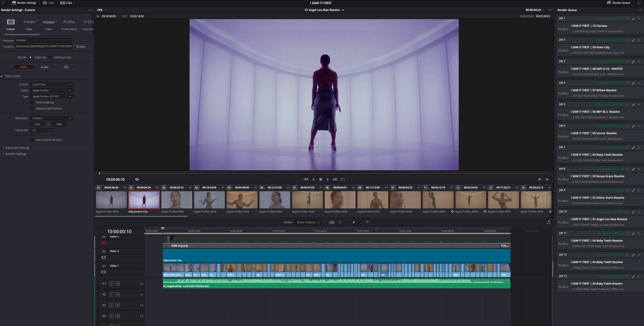Open Render Settings panel options menu

coord(90,10)
